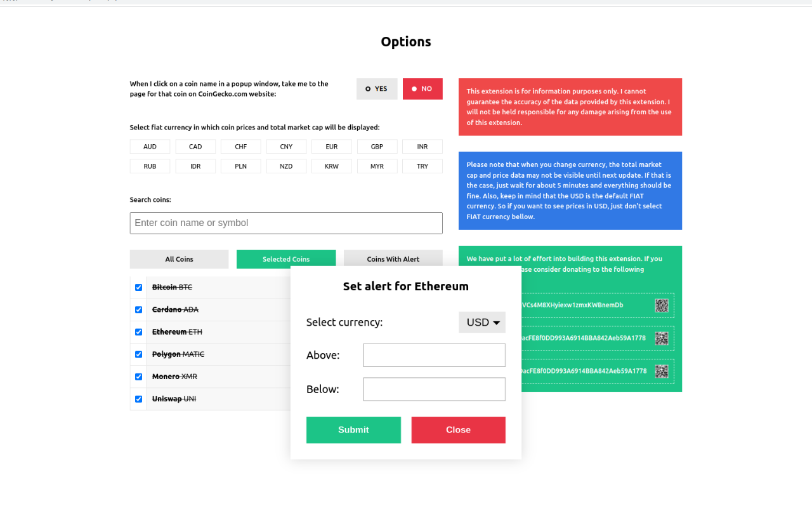The image size is (812, 508).
Task: Choose CNY fiat currency
Action: tap(287, 147)
